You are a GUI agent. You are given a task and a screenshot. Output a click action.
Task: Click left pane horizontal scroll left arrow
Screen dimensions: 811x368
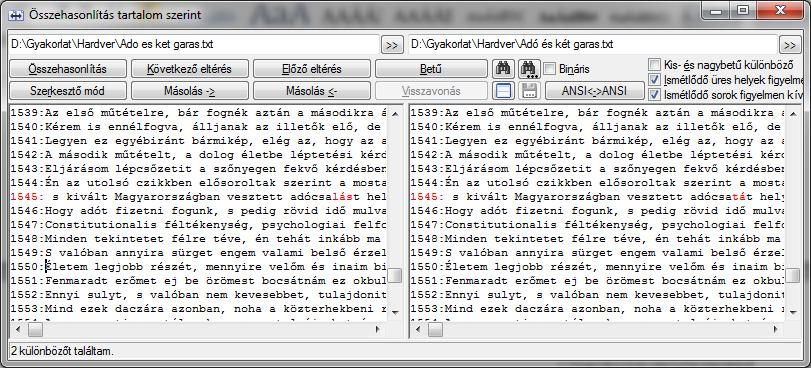(18, 329)
